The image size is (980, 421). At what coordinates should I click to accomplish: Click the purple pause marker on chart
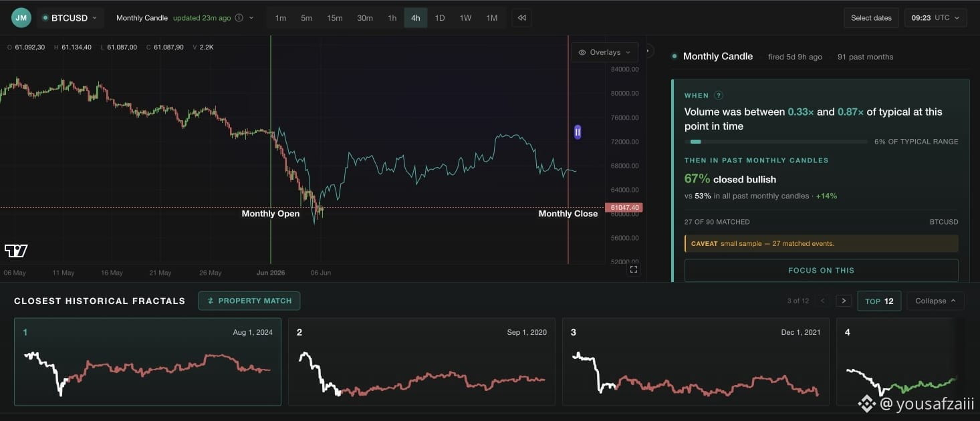point(578,132)
